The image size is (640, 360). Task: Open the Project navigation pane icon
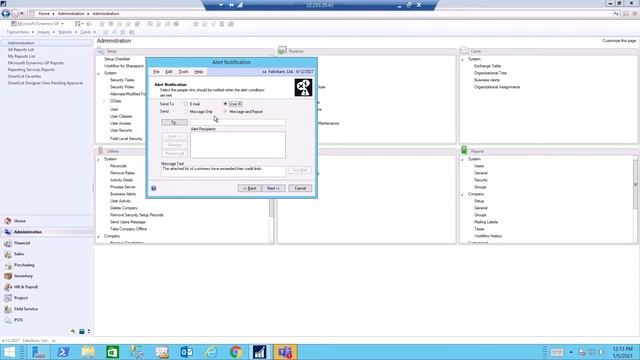pos(8,298)
